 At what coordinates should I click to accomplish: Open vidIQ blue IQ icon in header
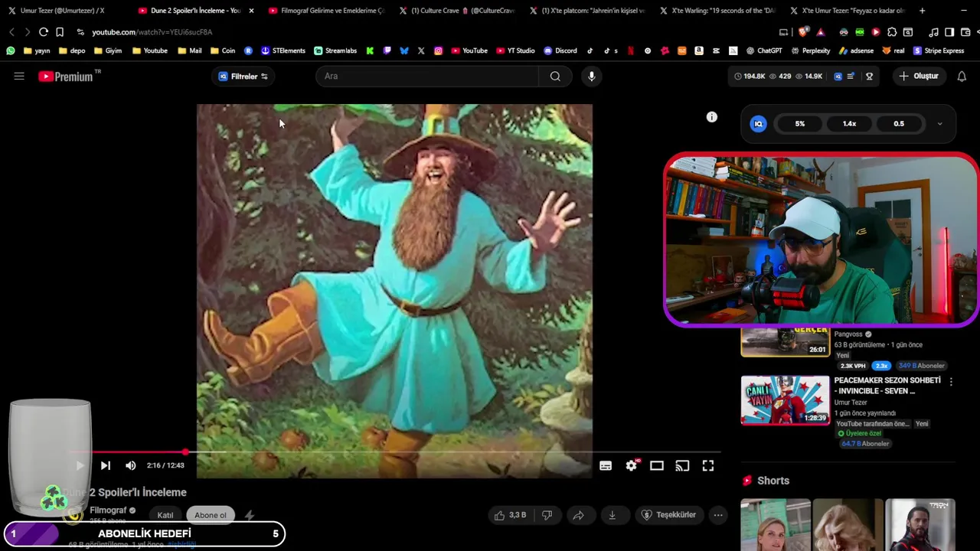pyautogui.click(x=838, y=77)
